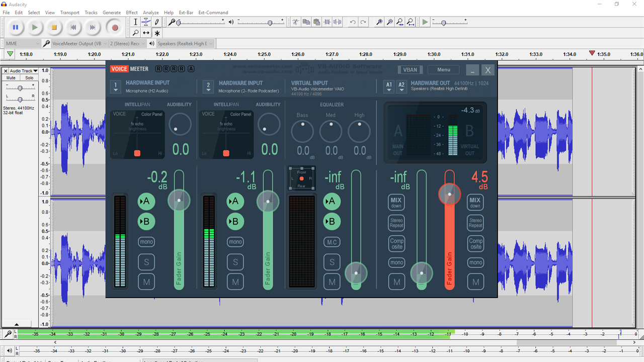Open the Audio Track name dropdown
Image resolution: width=644 pixels, height=362 pixels.
pyautogui.click(x=23, y=71)
